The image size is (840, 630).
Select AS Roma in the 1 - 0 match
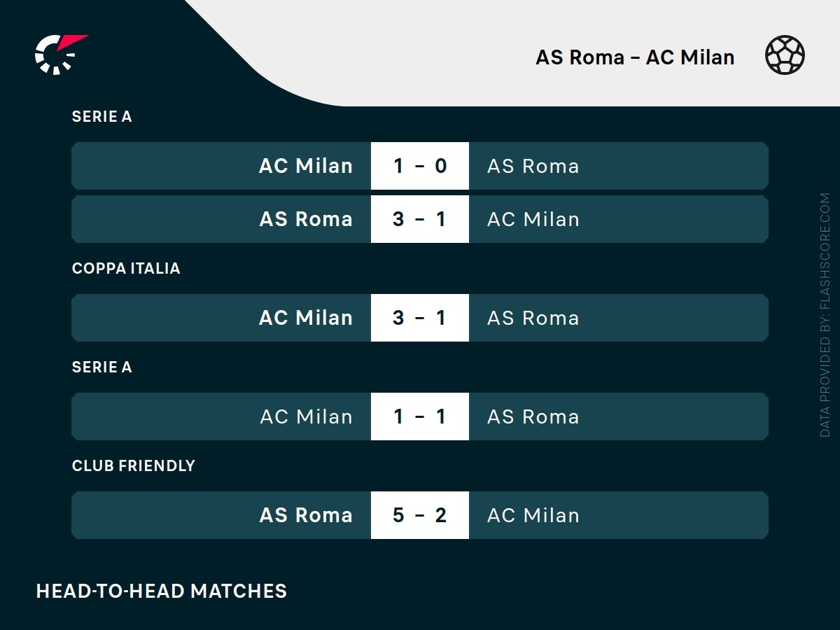[x=533, y=166]
